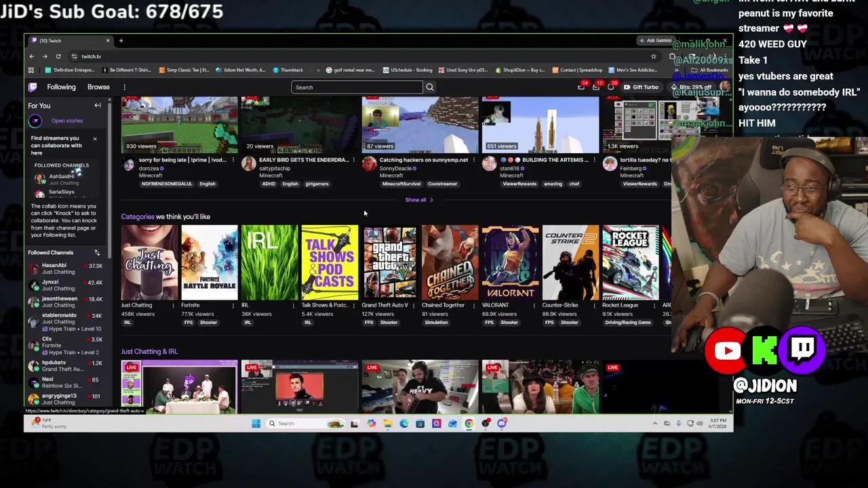
Task: Open options menu for SonnyDeacle stream
Action: (x=473, y=160)
